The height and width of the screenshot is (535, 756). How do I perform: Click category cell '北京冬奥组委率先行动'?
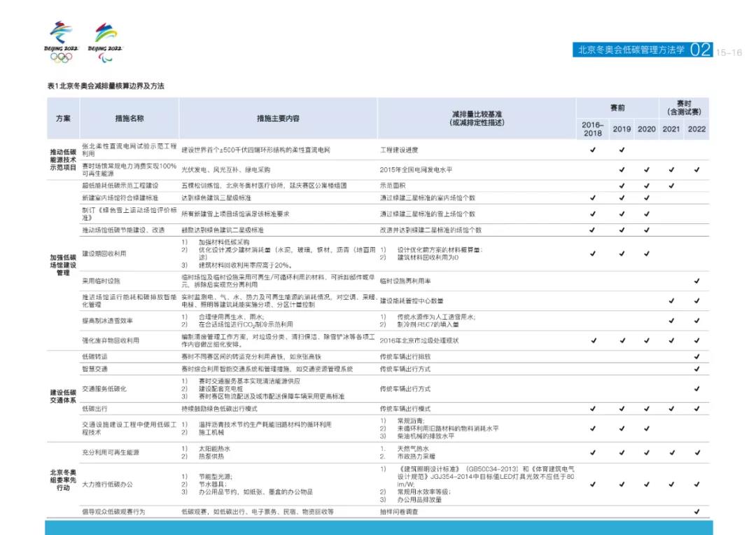tap(63, 480)
